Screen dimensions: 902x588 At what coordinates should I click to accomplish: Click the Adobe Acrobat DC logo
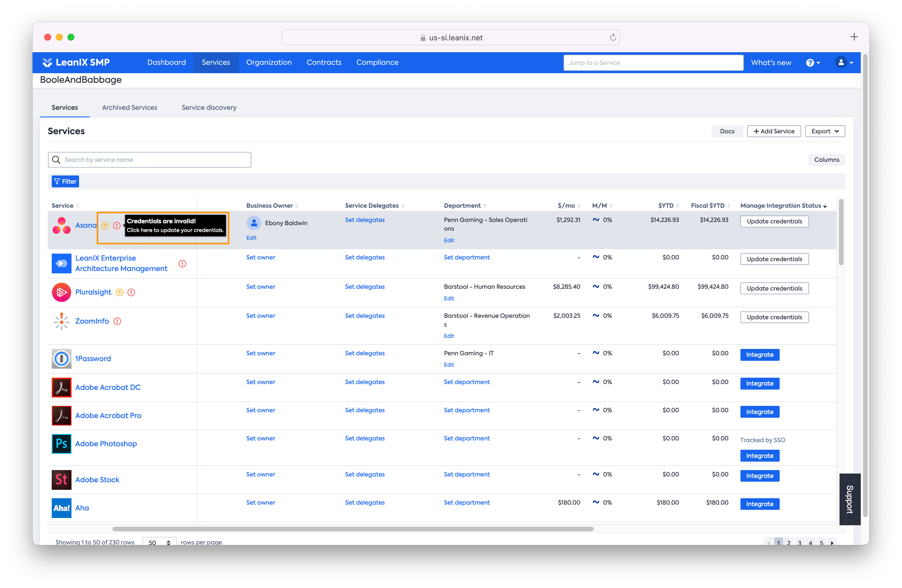[x=61, y=387]
